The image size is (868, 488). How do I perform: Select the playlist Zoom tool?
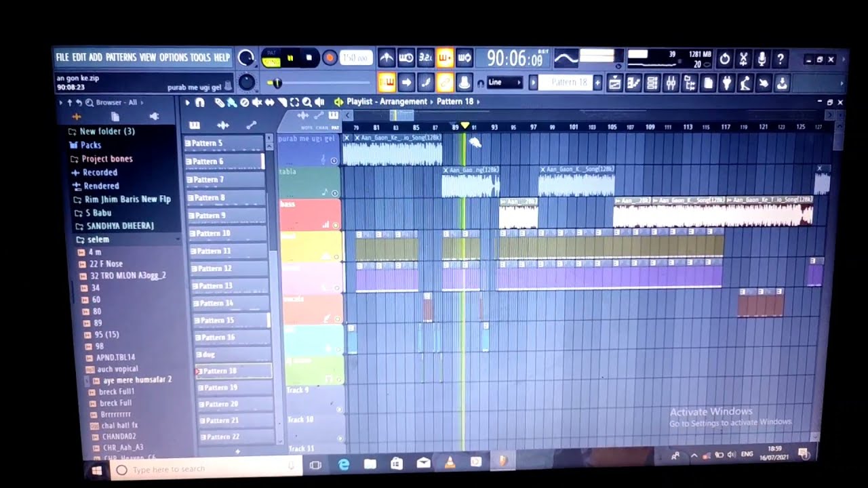pos(307,102)
